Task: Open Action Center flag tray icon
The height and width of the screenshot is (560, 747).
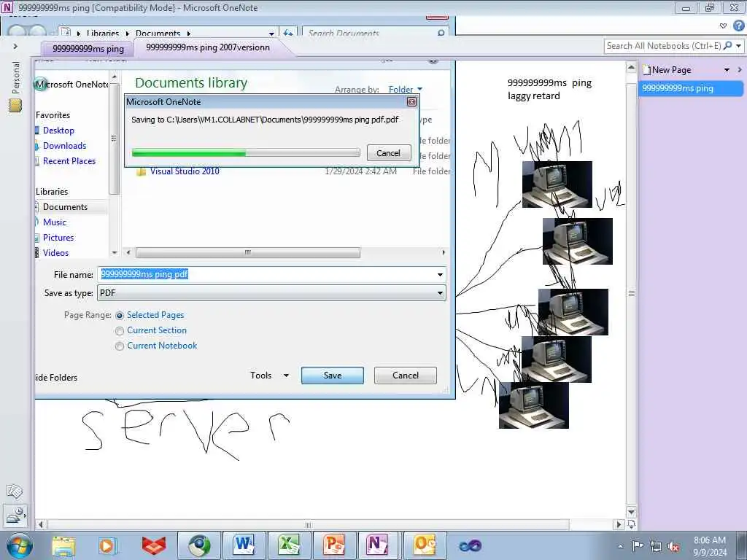Action: (x=638, y=545)
